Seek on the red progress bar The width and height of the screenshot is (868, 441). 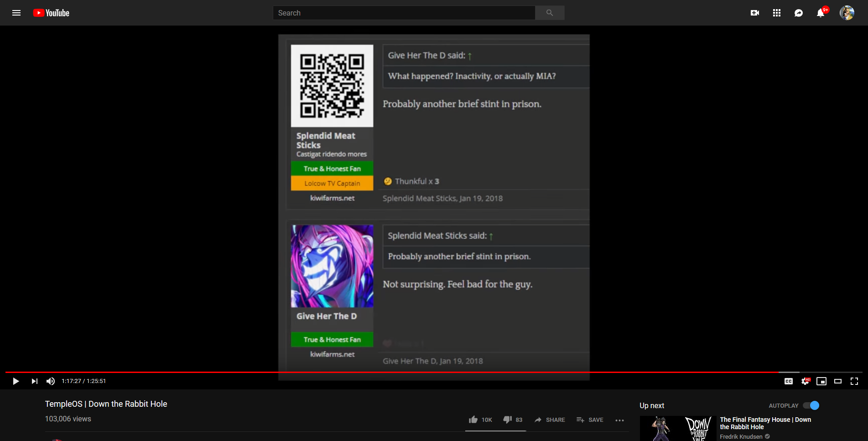coord(434,373)
